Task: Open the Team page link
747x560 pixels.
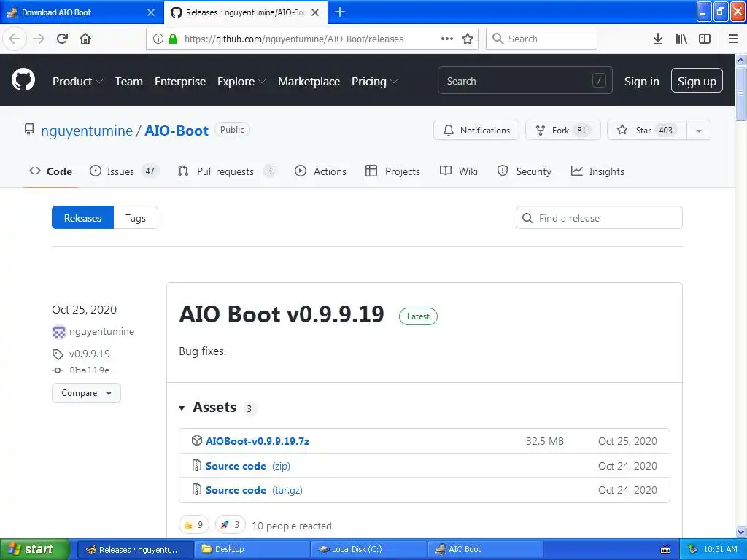Action: pos(129,82)
